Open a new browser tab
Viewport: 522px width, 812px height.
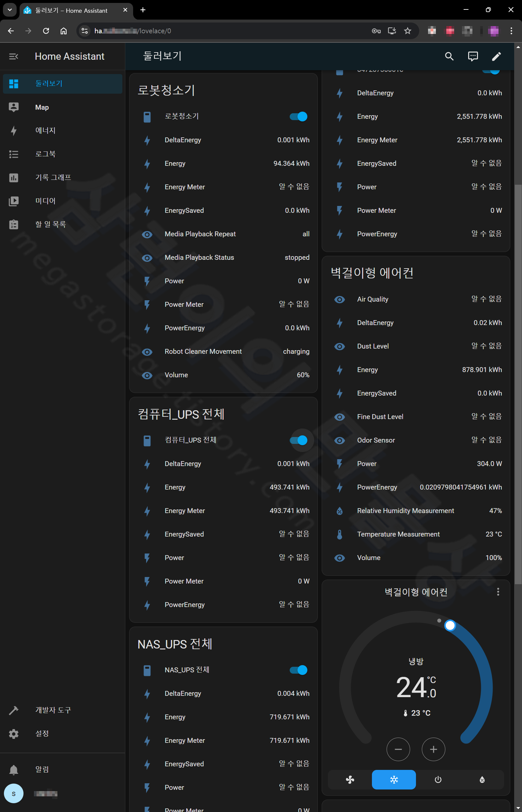143,10
